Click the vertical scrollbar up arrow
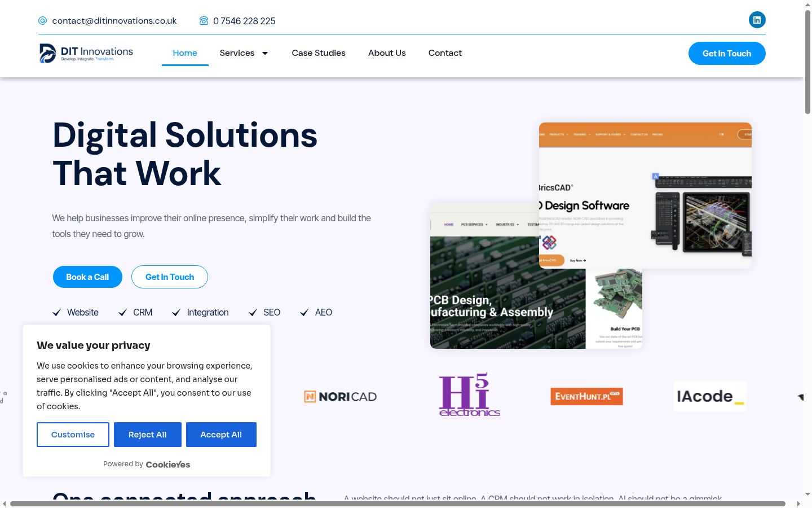This screenshot has height=508, width=812. point(807,5)
